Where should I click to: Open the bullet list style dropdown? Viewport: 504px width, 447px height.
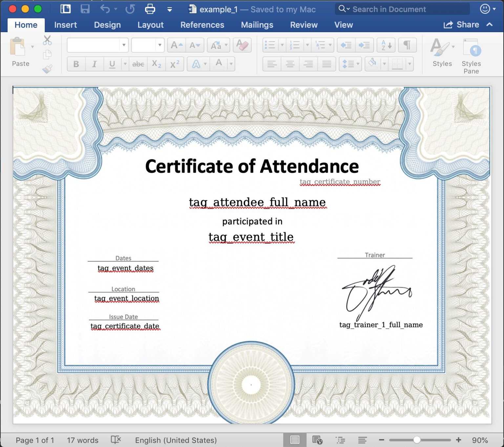283,45
